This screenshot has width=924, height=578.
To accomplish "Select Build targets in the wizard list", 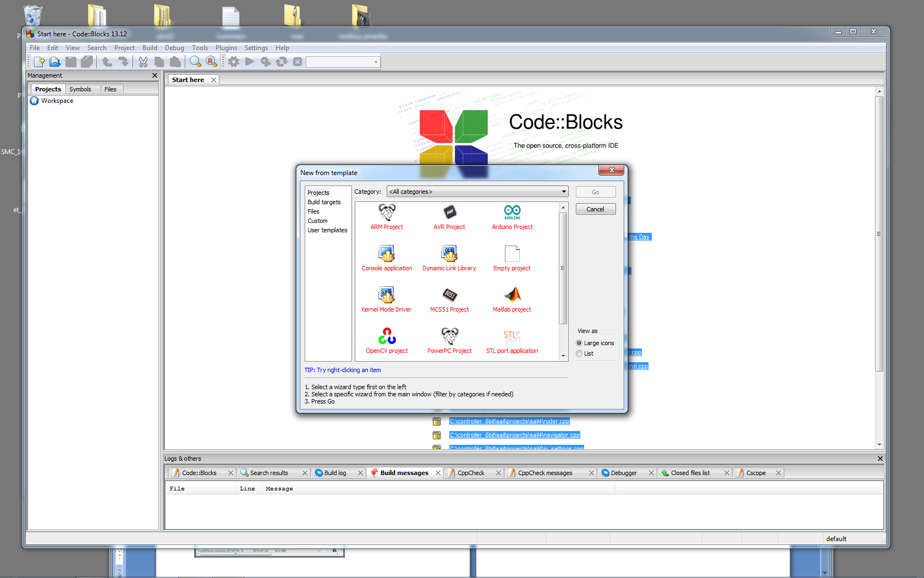I will pos(324,202).
